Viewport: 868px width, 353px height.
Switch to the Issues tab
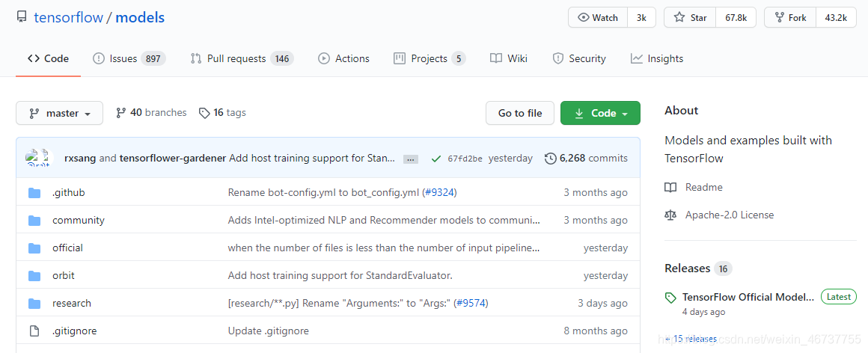pyautogui.click(x=129, y=58)
